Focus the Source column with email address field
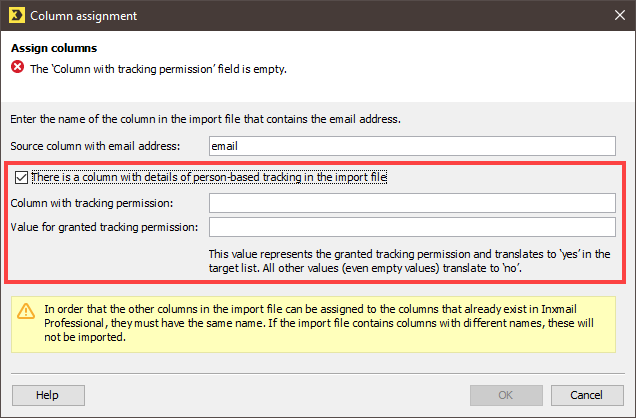The image size is (636, 418). [412, 146]
